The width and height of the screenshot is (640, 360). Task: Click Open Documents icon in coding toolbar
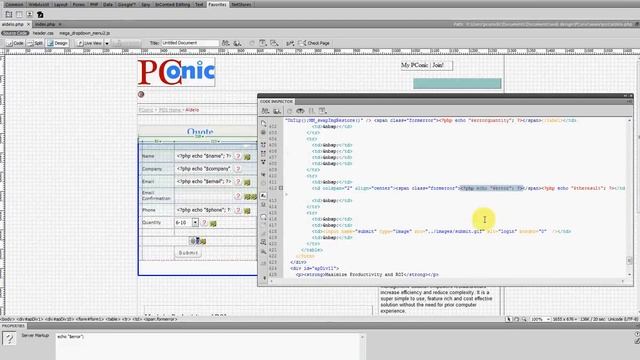tap(263, 123)
